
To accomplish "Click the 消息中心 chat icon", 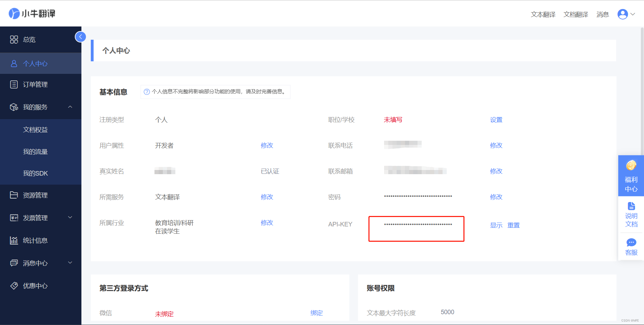I will click(x=14, y=263).
